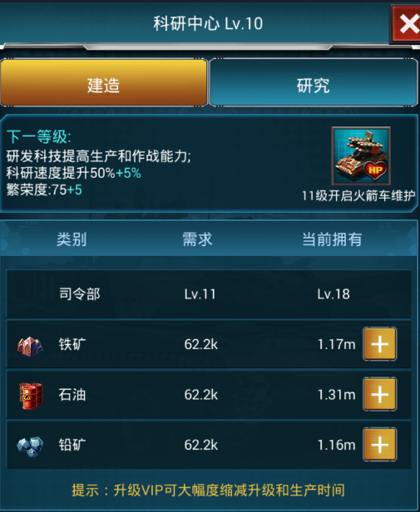Select the 石油 resource name
This screenshot has width=420, height=512.
pyautogui.click(x=72, y=395)
